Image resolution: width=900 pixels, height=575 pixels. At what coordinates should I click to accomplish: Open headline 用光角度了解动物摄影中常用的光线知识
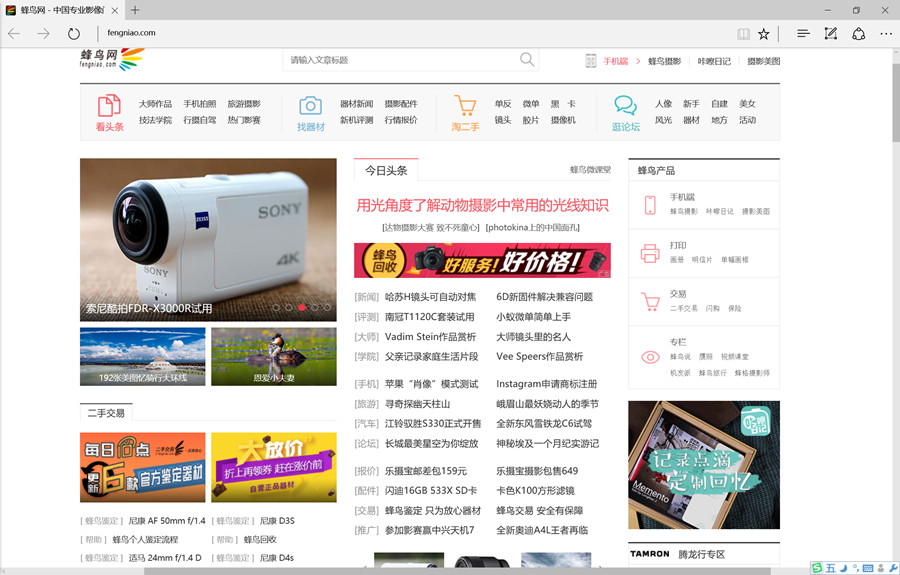click(x=482, y=205)
